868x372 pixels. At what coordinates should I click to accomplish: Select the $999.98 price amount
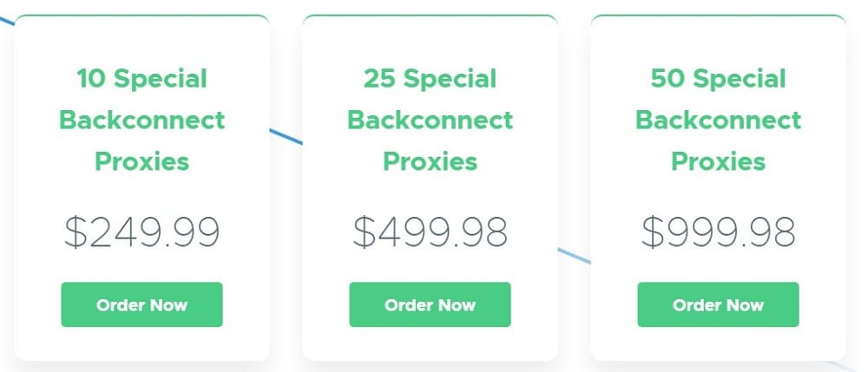[718, 232]
